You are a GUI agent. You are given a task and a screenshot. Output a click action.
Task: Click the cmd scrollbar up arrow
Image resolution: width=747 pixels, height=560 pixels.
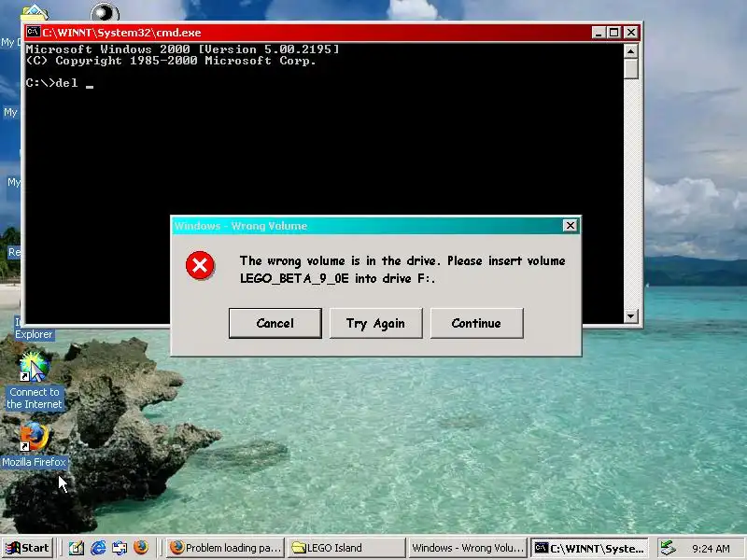click(x=631, y=50)
